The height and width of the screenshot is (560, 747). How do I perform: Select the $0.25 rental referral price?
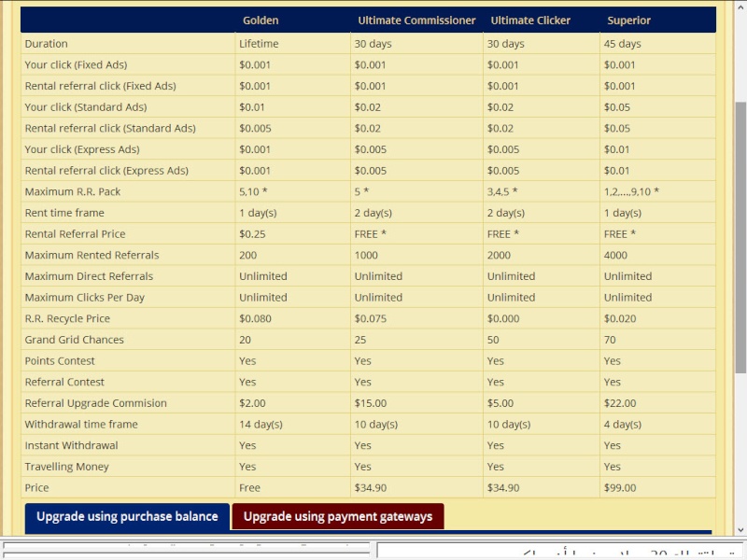252,234
